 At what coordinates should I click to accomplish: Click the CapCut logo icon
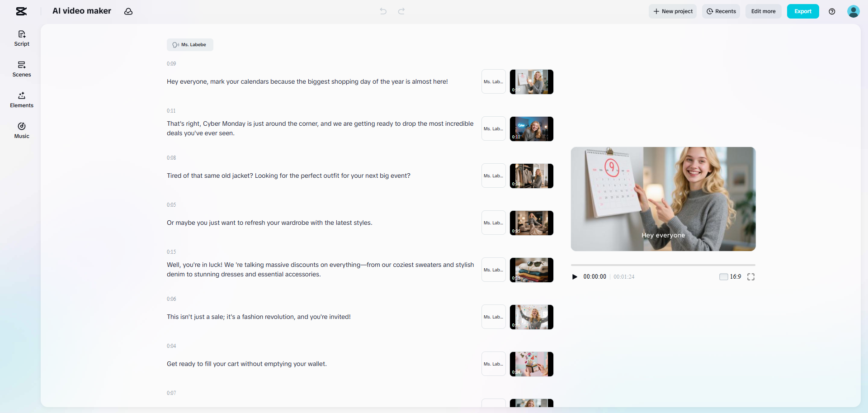(21, 11)
